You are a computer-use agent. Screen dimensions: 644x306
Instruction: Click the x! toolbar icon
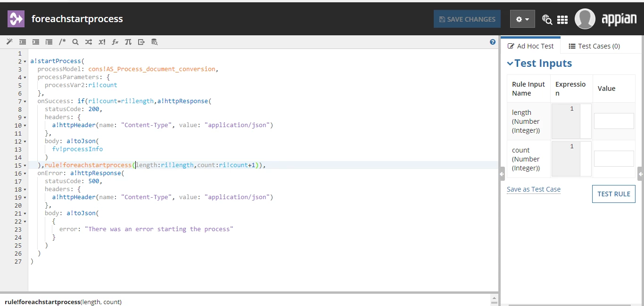[102, 42]
